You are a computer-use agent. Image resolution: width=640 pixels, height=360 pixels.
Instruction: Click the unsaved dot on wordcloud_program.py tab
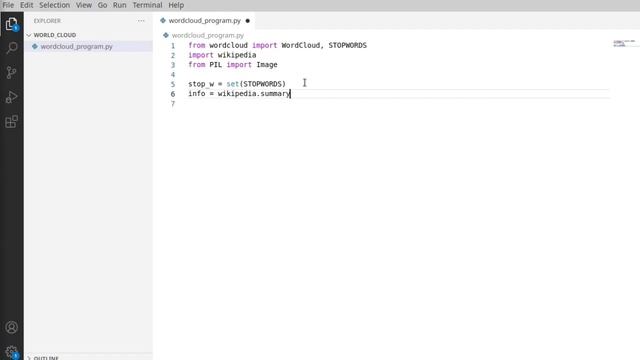(x=247, y=21)
